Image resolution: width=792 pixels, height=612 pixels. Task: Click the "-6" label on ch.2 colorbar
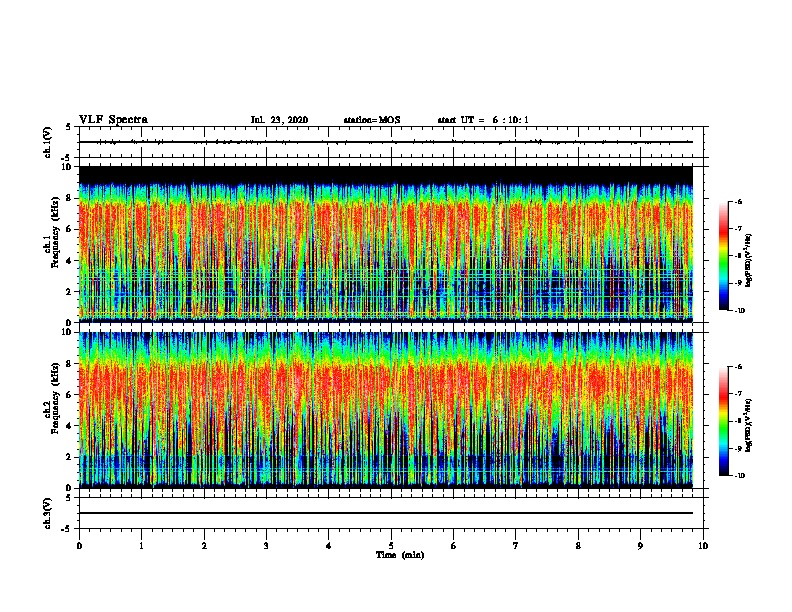tap(738, 367)
